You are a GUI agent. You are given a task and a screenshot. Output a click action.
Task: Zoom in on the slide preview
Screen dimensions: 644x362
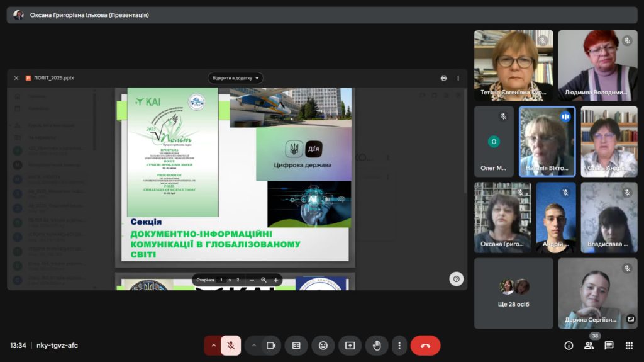click(x=275, y=280)
